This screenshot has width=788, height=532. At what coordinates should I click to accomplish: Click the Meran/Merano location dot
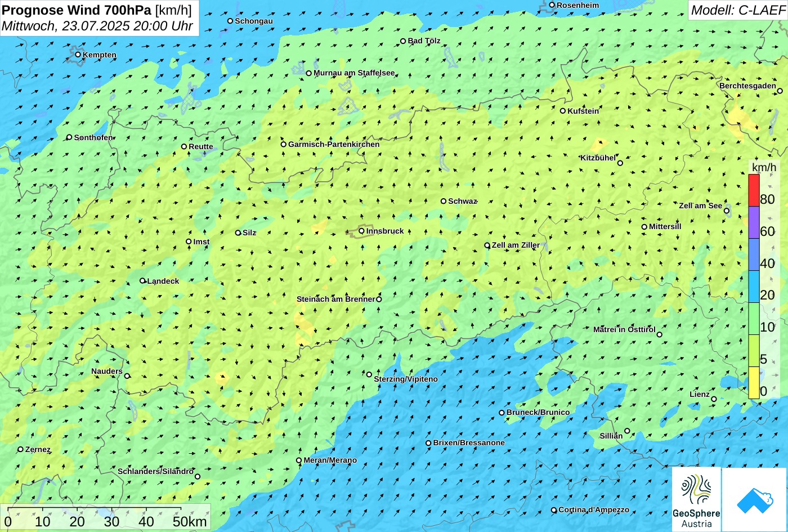(x=299, y=461)
